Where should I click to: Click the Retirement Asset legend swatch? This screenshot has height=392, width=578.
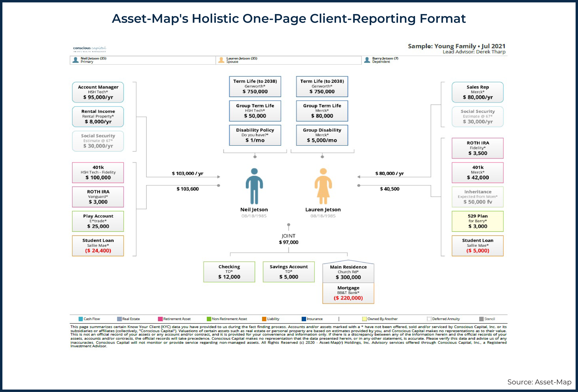pyautogui.click(x=160, y=319)
